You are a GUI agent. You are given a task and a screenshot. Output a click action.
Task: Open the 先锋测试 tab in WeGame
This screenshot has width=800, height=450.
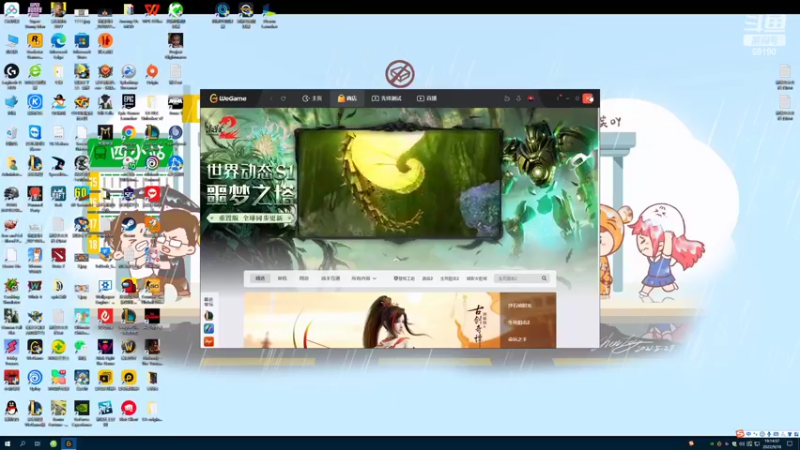(386, 98)
